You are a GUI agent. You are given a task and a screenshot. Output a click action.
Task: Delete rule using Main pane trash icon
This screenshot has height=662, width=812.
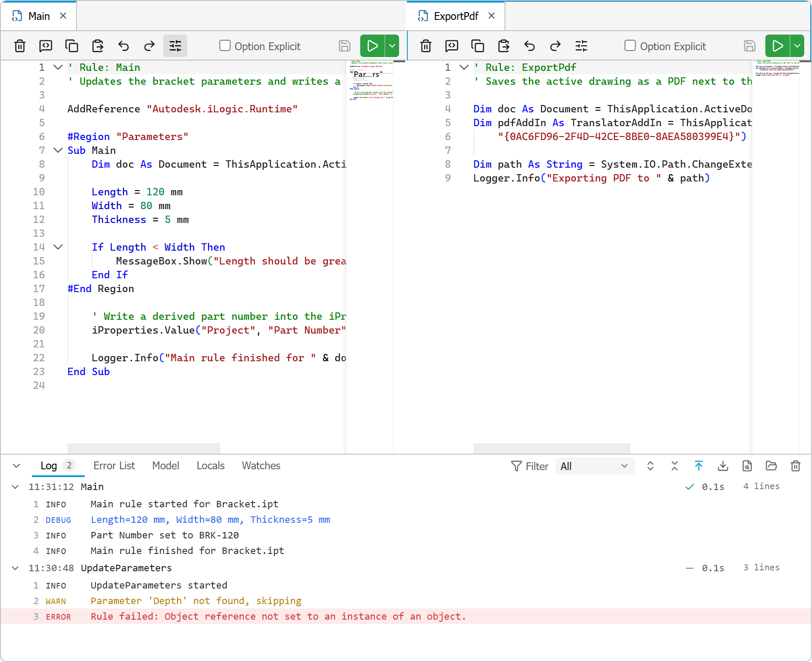pyautogui.click(x=20, y=46)
